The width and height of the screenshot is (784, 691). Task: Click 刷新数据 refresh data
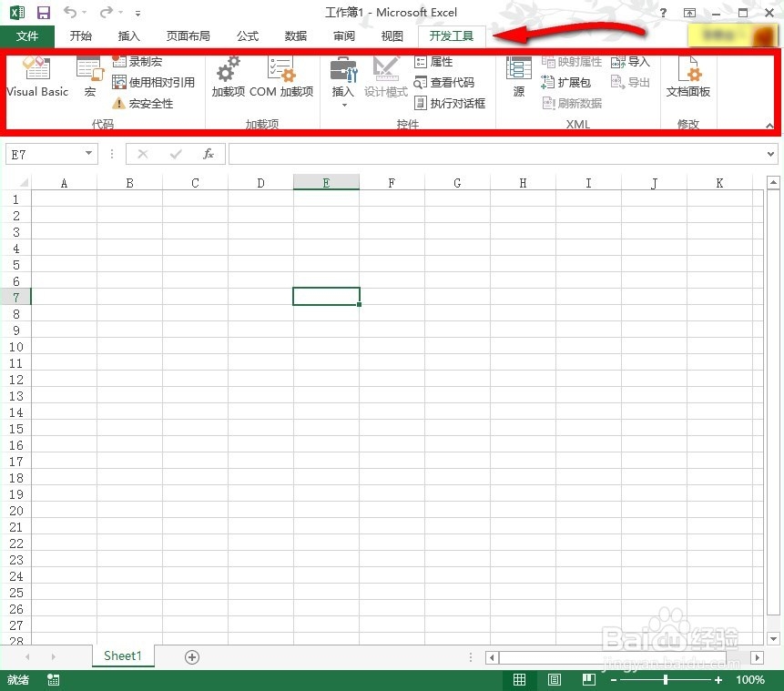[x=572, y=104]
